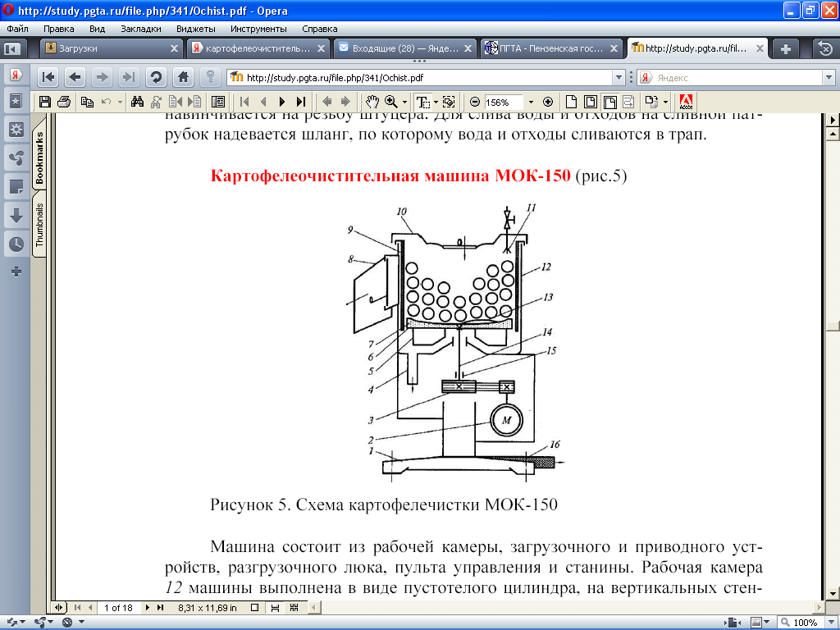Select the Zoom In magnifier tool

point(391,102)
